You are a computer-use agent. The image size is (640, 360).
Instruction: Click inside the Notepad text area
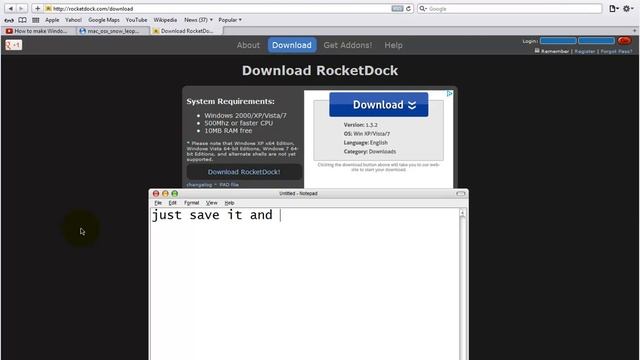(x=304, y=284)
